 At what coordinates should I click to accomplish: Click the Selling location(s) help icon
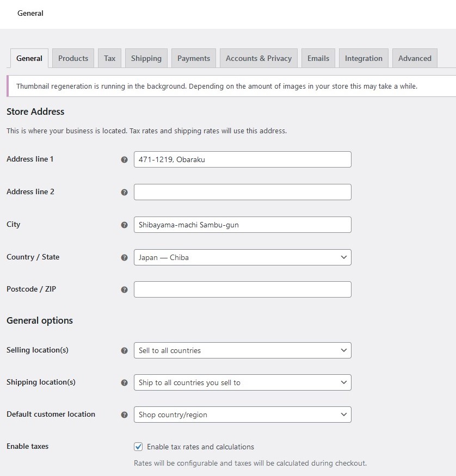[x=124, y=350]
